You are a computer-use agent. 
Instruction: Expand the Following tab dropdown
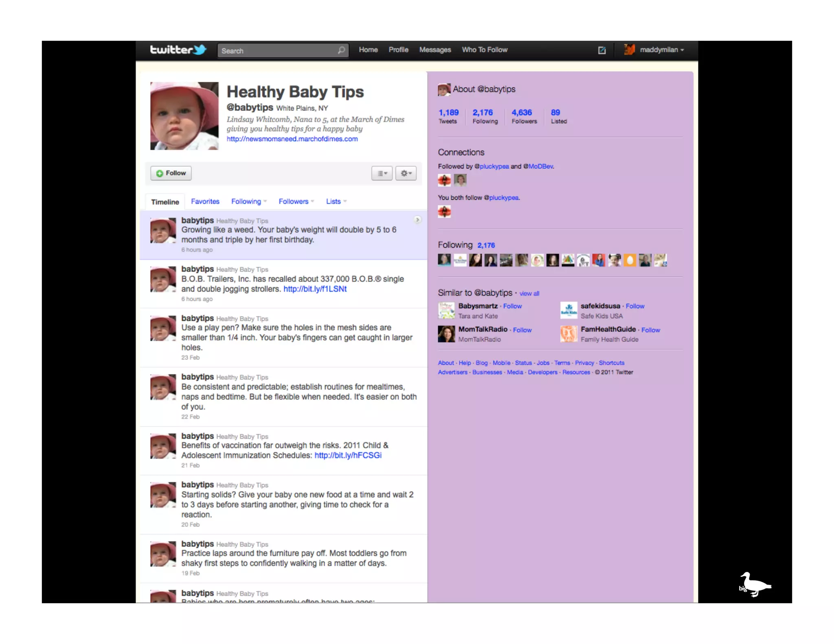[265, 202]
